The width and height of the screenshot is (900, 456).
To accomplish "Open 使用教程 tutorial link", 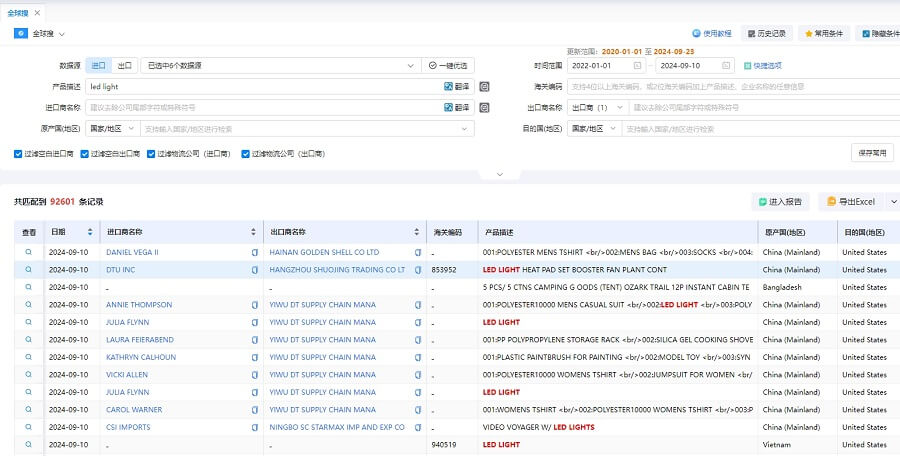I will tap(712, 34).
